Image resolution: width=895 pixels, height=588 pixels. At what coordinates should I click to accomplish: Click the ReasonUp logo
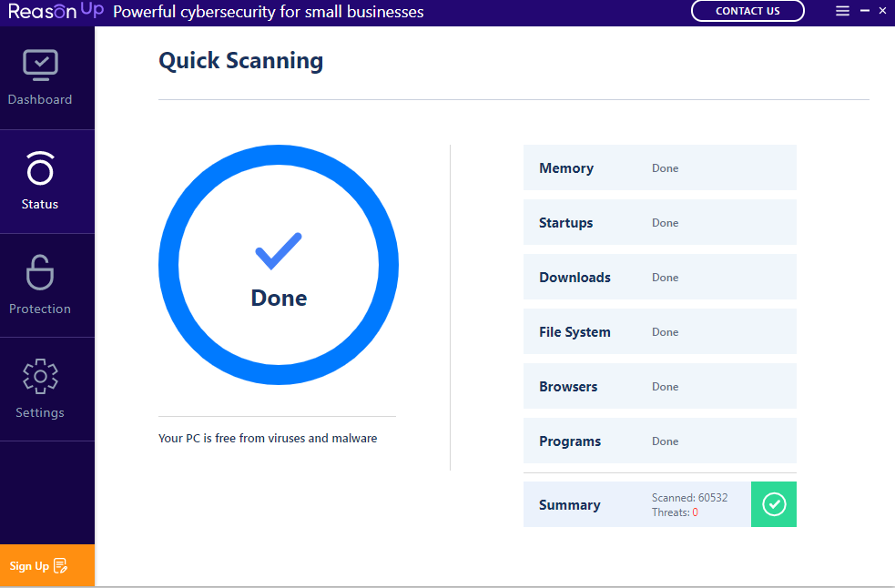pos(56,11)
